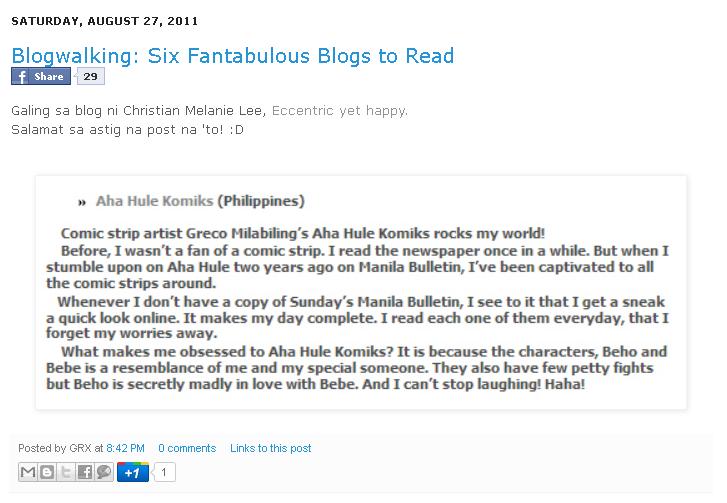
Task: Open the Blogwalking: Six Fantabulous Blogs post title
Action: point(233,56)
